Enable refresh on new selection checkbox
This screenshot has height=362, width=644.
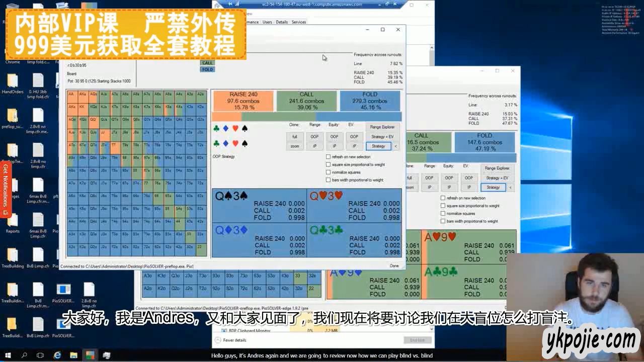coord(329,157)
